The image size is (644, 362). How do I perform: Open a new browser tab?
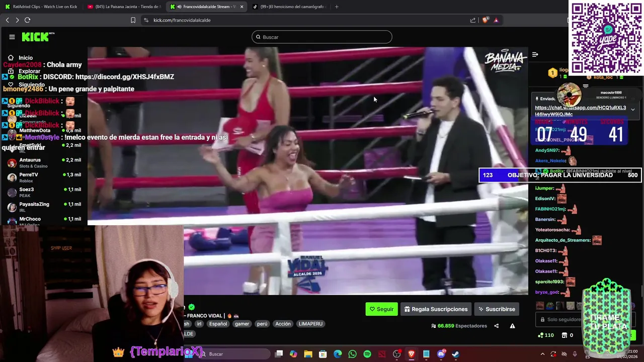pos(337,7)
